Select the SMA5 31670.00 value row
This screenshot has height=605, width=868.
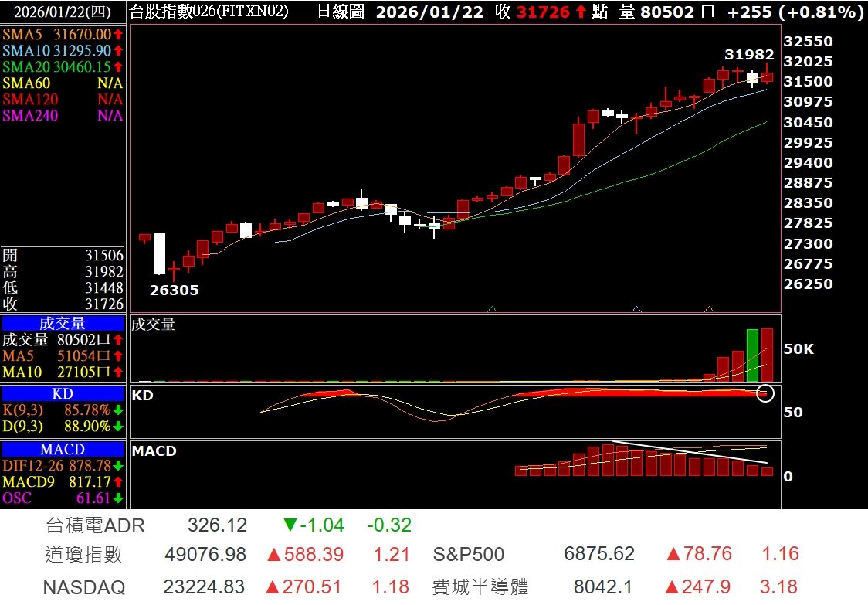(x=63, y=34)
